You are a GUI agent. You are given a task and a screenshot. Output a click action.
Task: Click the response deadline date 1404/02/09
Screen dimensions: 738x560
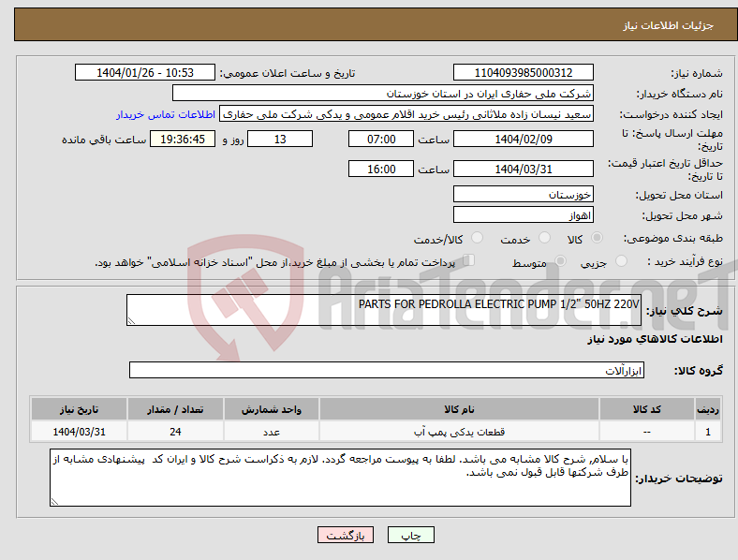pos(523,140)
